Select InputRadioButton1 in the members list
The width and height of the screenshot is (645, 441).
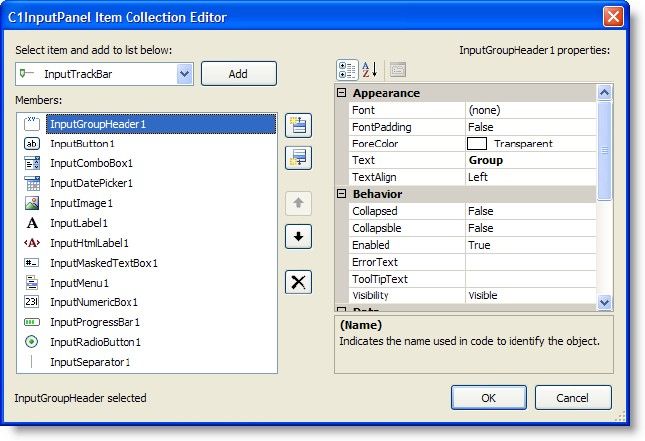pos(93,342)
